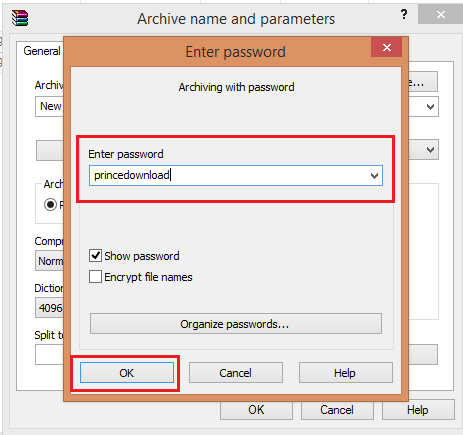
Task: Select the partially hidden archive format radio button
Action: pos(50,204)
